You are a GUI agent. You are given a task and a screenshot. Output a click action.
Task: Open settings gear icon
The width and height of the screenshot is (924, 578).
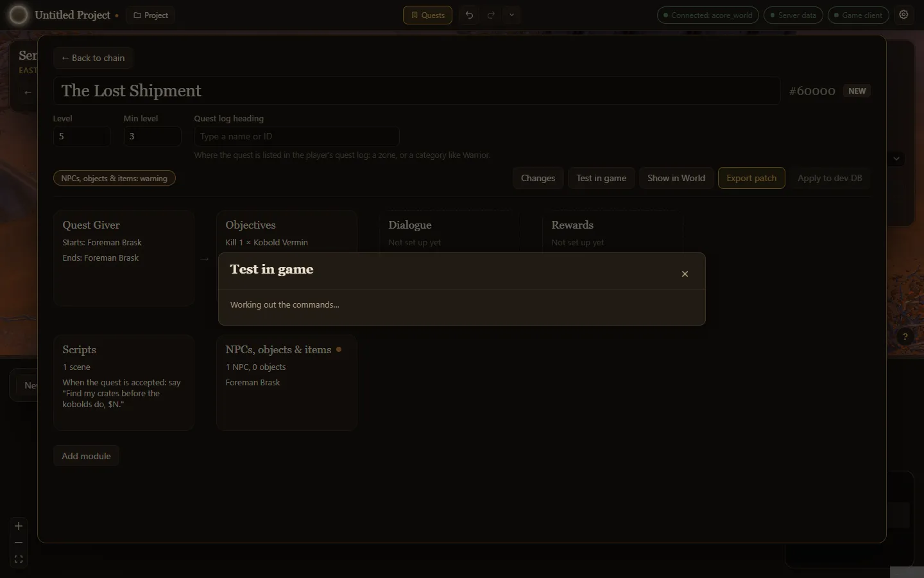[x=903, y=15]
